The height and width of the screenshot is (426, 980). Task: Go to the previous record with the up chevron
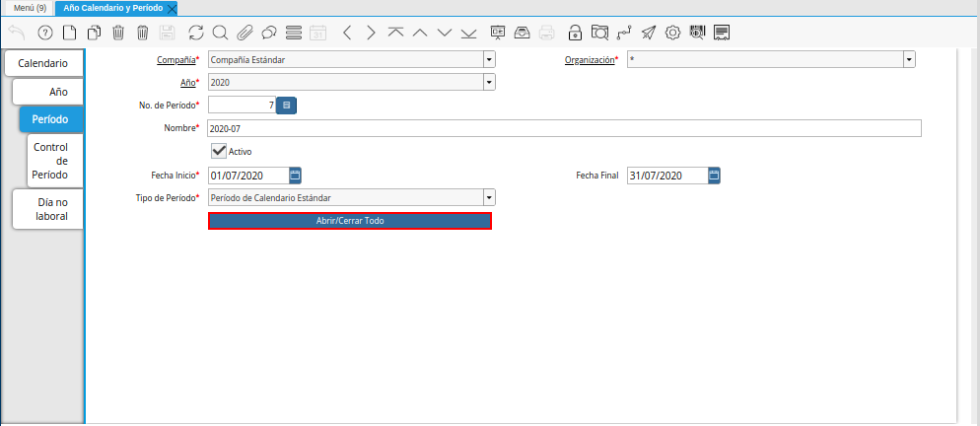pyautogui.click(x=420, y=33)
